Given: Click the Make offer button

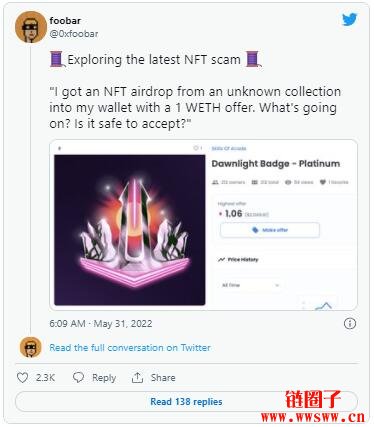Looking at the screenshot, I should coord(270,230).
